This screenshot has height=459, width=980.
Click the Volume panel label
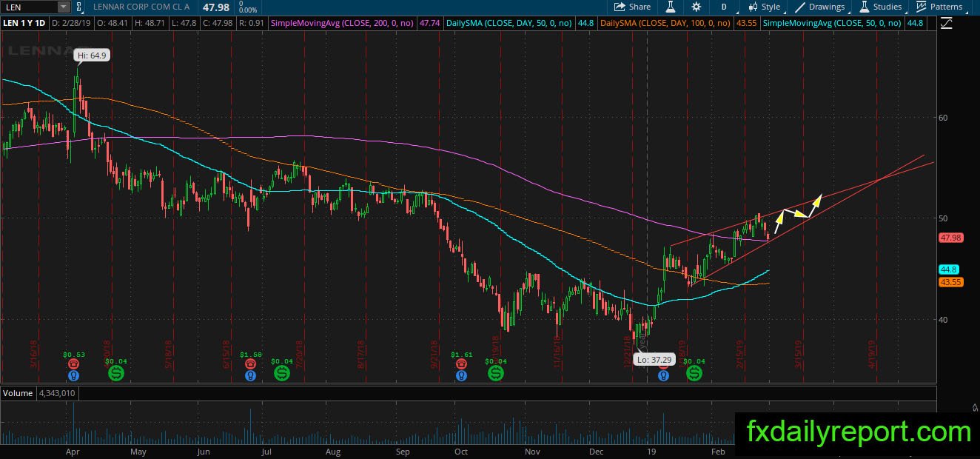[18, 393]
